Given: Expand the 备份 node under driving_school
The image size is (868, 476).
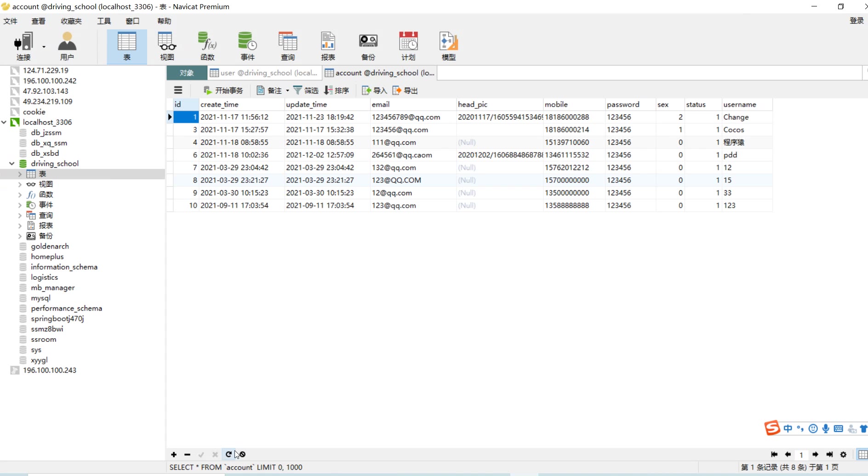Looking at the screenshot, I should click(20, 236).
